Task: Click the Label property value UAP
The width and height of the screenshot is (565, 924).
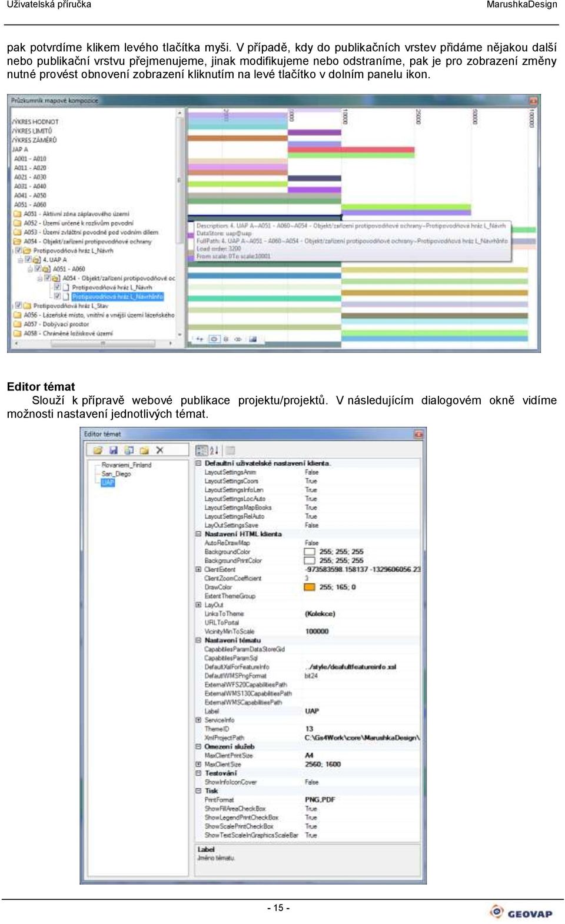Action: pos(312,711)
